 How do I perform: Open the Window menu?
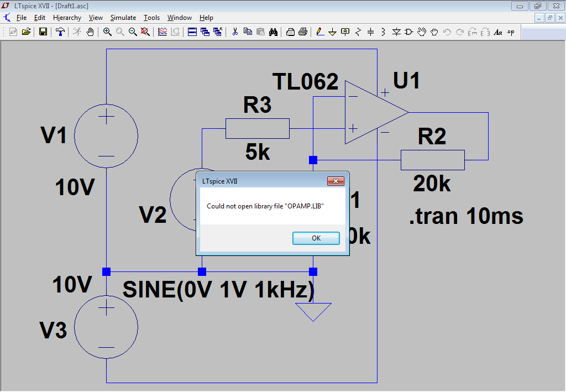(180, 18)
